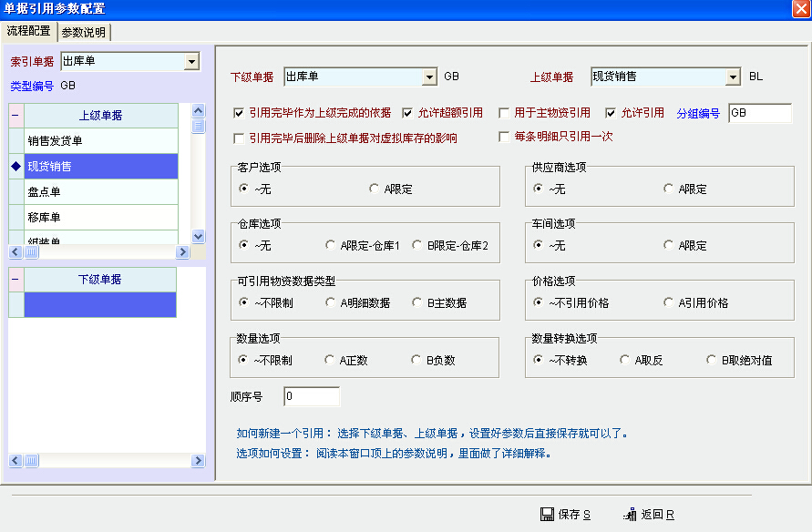
Task: Switch to the 参数说明 tab
Action: click(84, 33)
